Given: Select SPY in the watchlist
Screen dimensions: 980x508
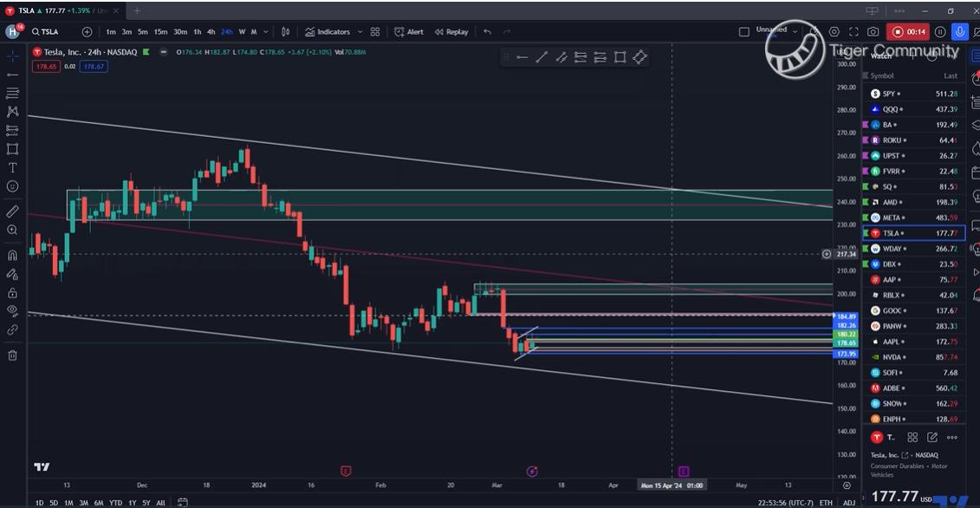Looking at the screenshot, I should [x=913, y=94].
